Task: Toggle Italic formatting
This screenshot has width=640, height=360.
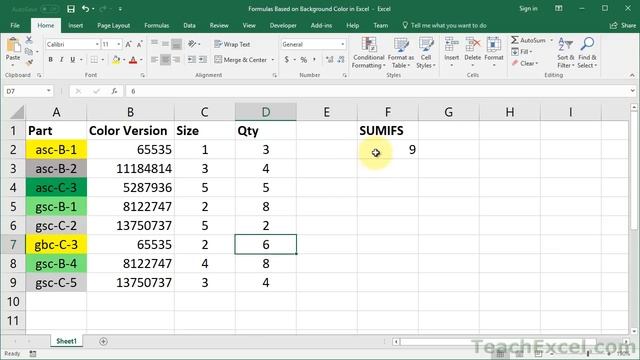Action: tap(62, 60)
